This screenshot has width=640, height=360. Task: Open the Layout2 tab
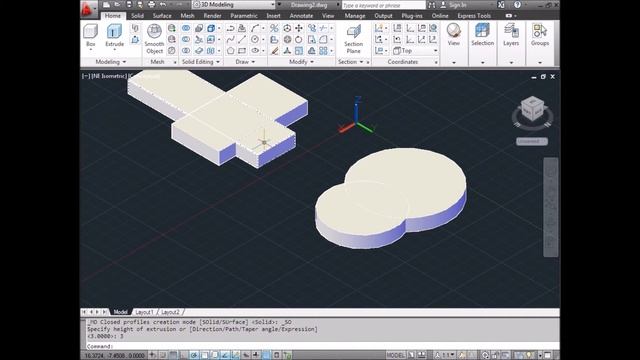(x=170, y=312)
